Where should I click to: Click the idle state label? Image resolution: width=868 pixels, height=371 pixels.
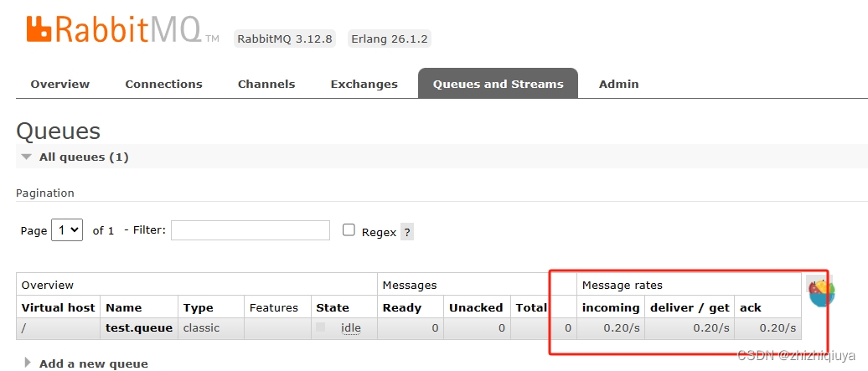pyautogui.click(x=351, y=327)
